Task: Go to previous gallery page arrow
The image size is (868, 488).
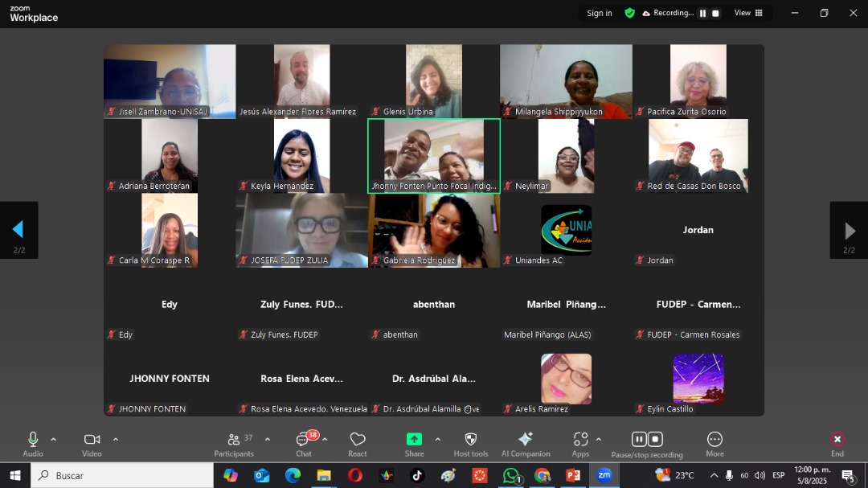Action: [18, 230]
